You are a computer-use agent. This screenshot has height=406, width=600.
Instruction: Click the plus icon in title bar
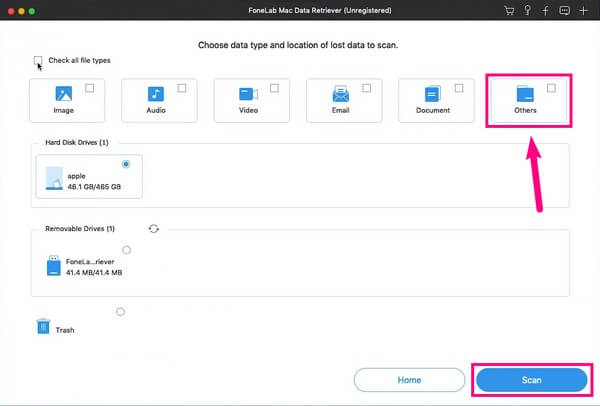(x=584, y=10)
